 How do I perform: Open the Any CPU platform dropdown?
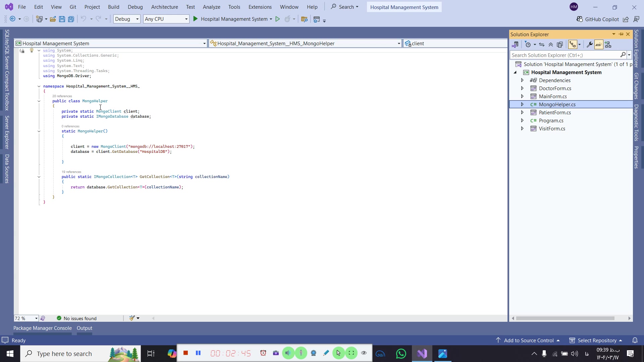tap(166, 19)
